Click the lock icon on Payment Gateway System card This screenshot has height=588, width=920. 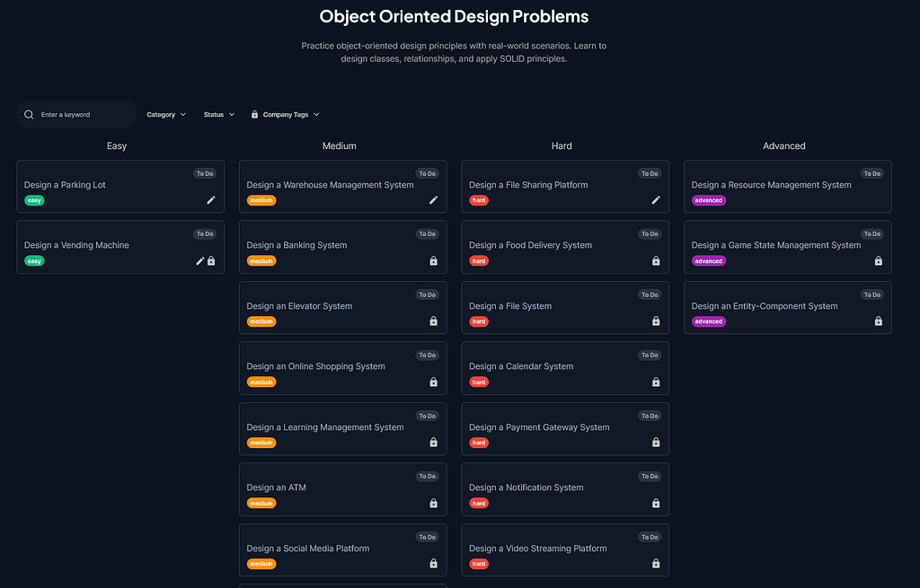tap(656, 443)
